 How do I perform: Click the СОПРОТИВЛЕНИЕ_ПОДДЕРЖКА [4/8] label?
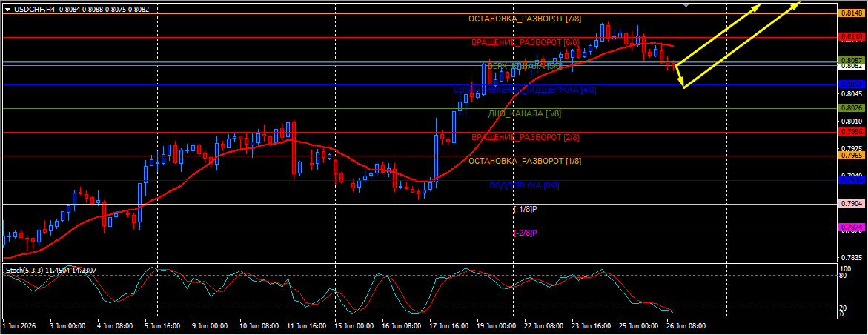point(525,90)
